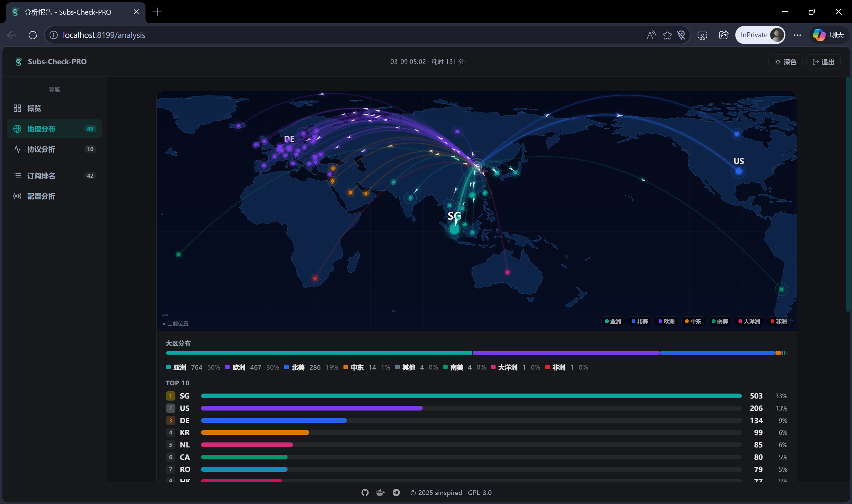The height and width of the screenshot is (504, 852).
Task: Open browser settings and more menu
Action: pyautogui.click(x=797, y=35)
